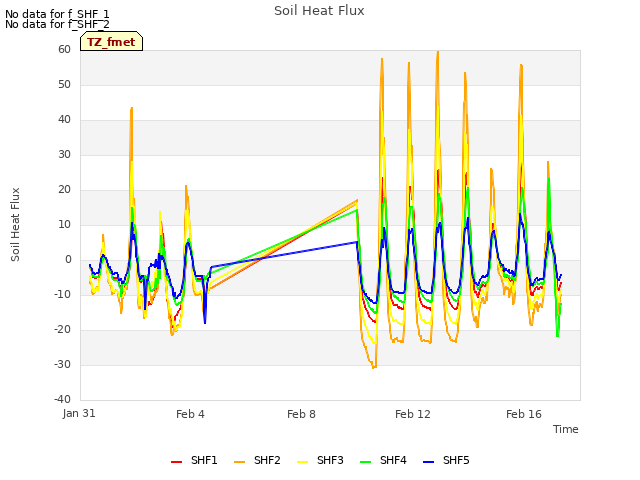The image size is (640, 480).
Task: Click the TZ_fmet annotation label
Action: (111, 42)
